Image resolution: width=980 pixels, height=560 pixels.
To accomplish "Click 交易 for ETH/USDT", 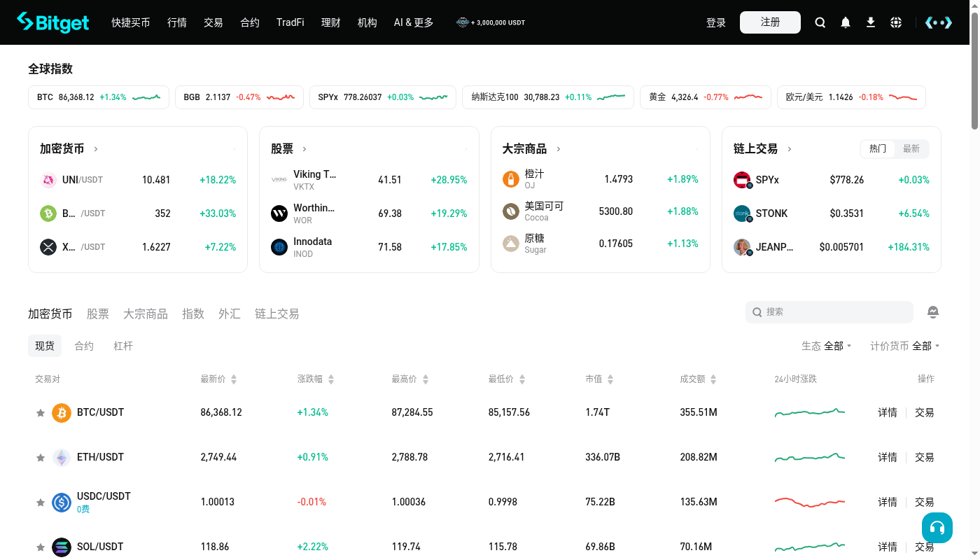I will [x=925, y=457].
